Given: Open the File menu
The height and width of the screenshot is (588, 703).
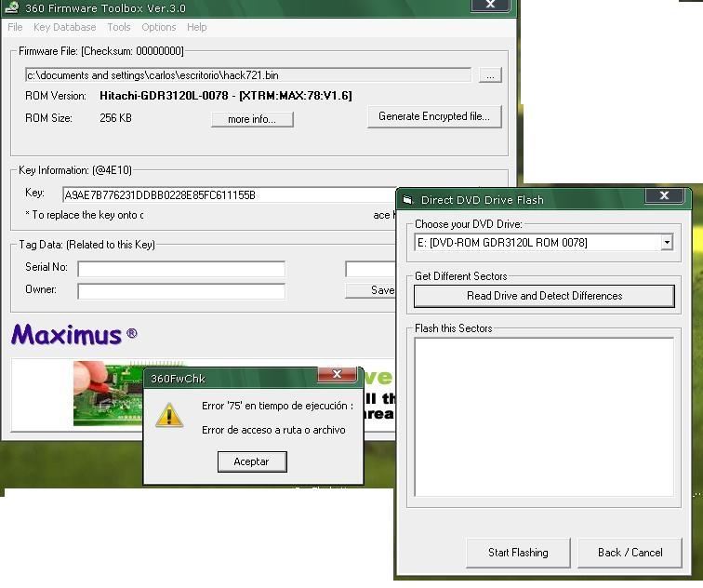Looking at the screenshot, I should [x=15, y=27].
